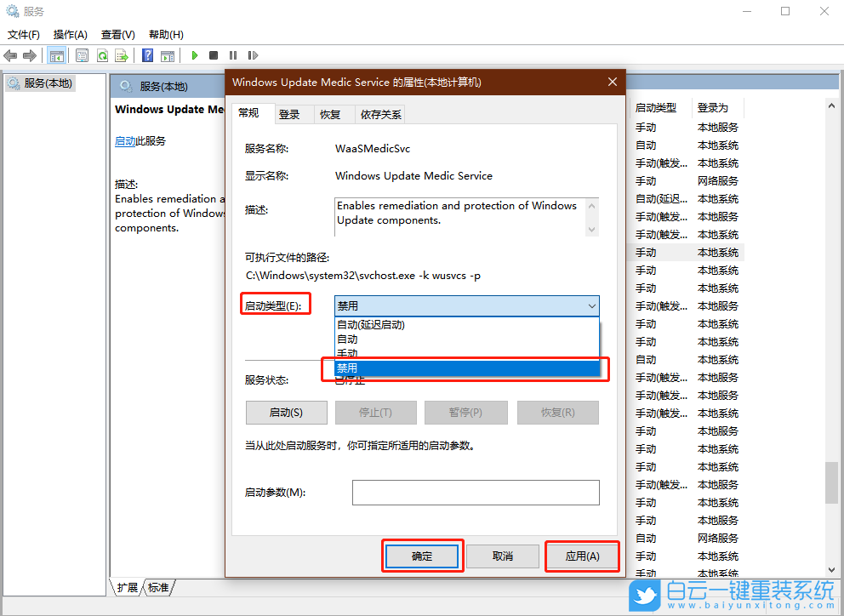Click the Export List toolbar icon
844x616 pixels.
tap(122, 55)
